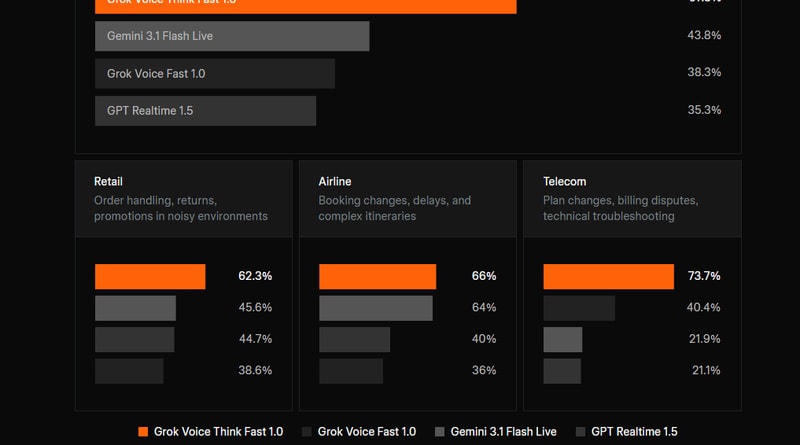The height and width of the screenshot is (445, 800).
Task: Click the Telecom card heading
Action: pyautogui.click(x=564, y=182)
